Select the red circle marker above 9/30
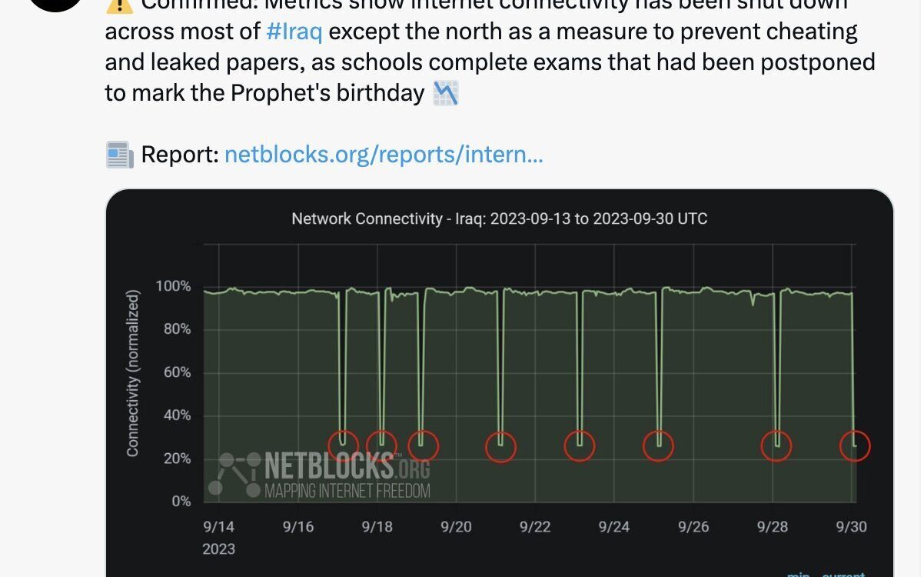This screenshot has height=577, width=924. click(x=855, y=445)
